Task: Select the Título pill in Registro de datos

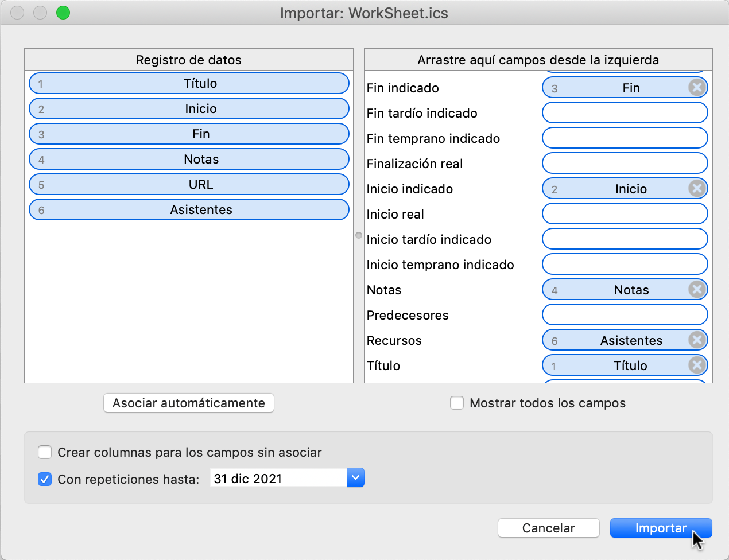Action: point(188,83)
